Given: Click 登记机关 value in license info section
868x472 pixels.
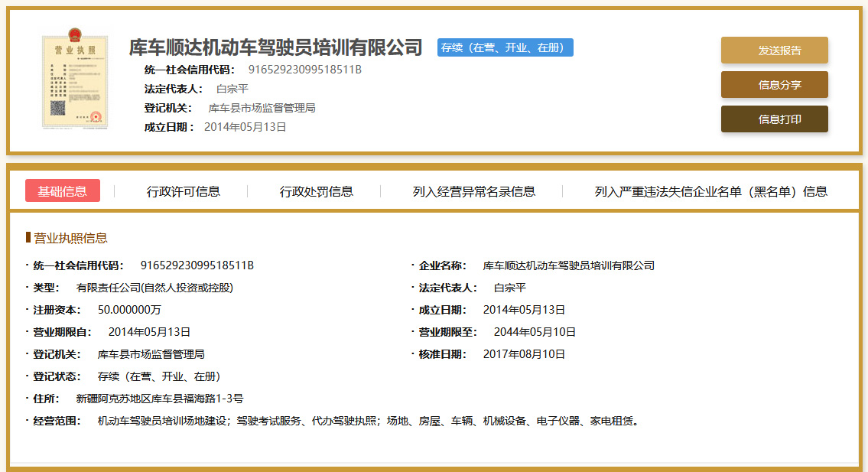Looking at the screenshot, I should point(151,354).
